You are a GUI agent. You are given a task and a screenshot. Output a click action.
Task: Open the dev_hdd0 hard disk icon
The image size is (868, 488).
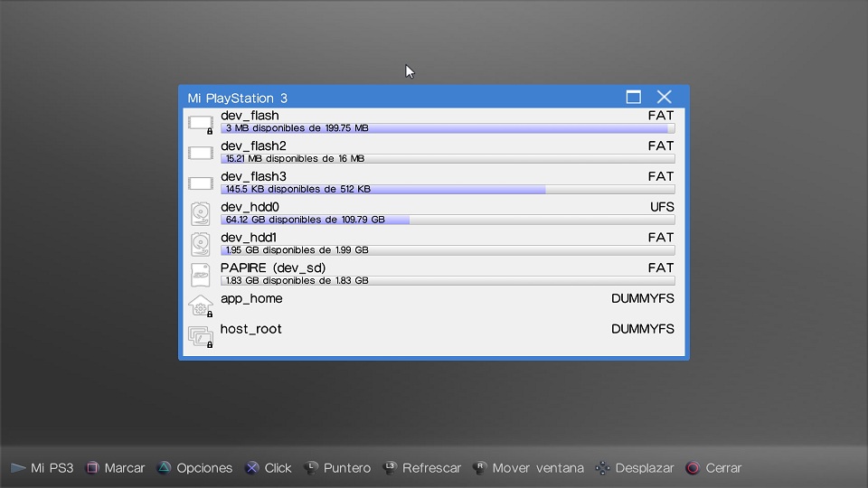pos(201,213)
